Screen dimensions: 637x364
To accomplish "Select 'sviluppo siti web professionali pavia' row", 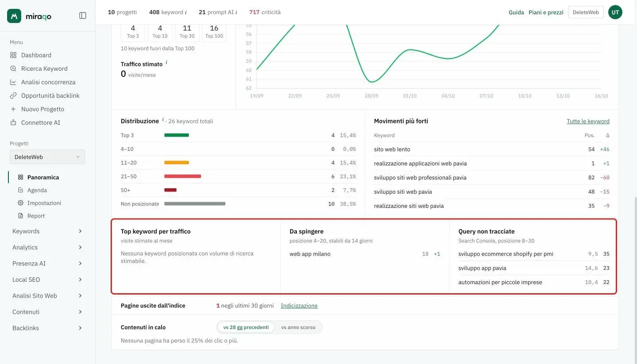I will [x=491, y=178].
